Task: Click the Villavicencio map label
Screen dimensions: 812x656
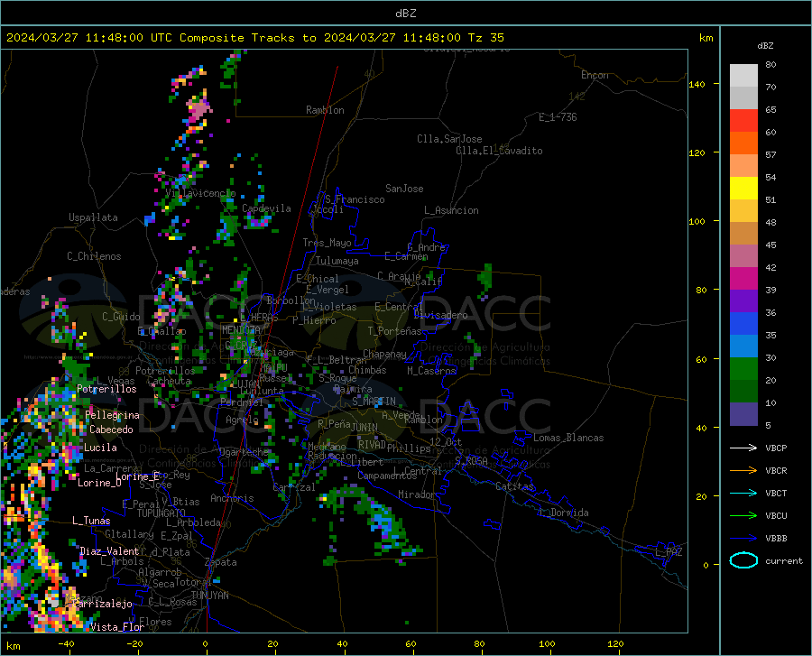Action: click(x=200, y=193)
